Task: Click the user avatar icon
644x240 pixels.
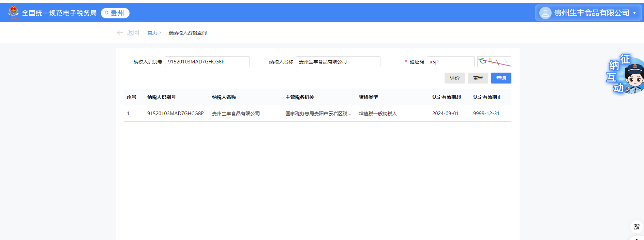Action: 545,13
